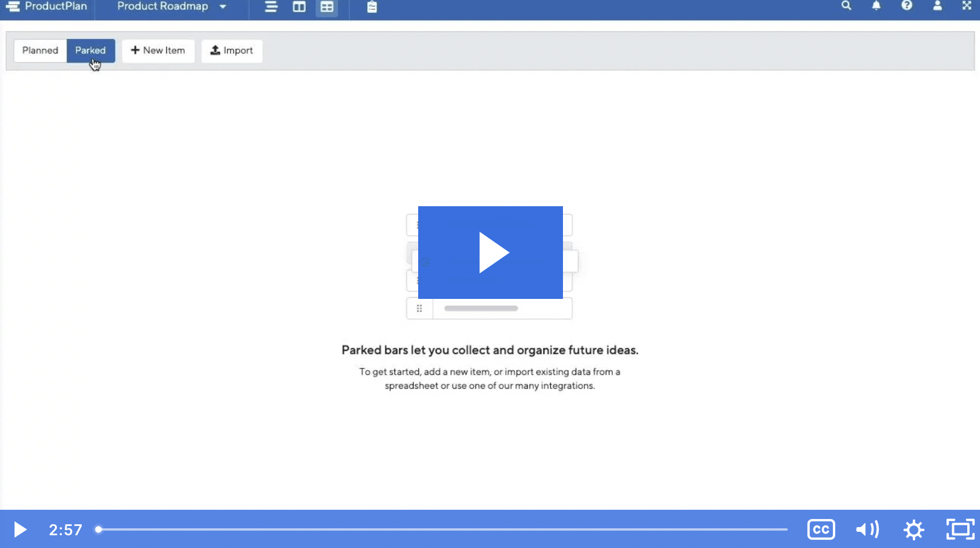
Task: Open the clipboard planning board icon
Action: pos(372,7)
